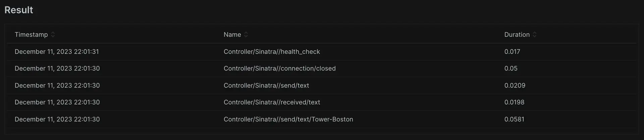Click the 0.017 duration value
The height and width of the screenshot is (140, 644).
pyautogui.click(x=512, y=52)
